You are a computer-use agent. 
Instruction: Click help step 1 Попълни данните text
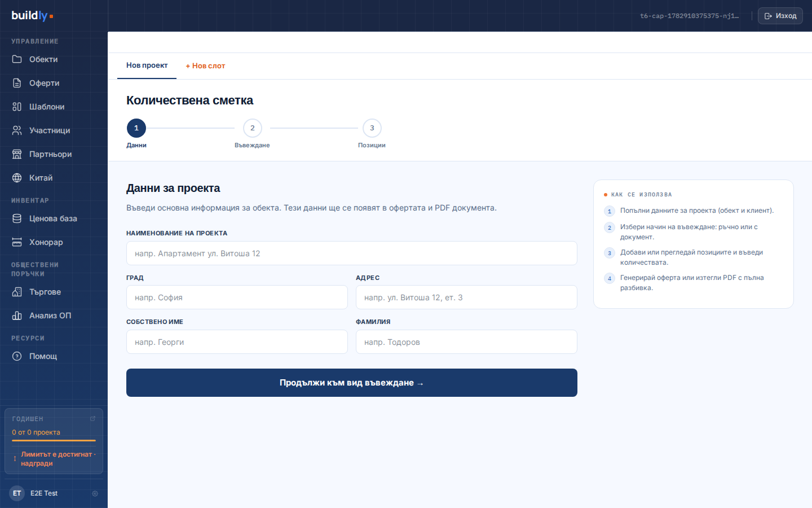point(697,211)
